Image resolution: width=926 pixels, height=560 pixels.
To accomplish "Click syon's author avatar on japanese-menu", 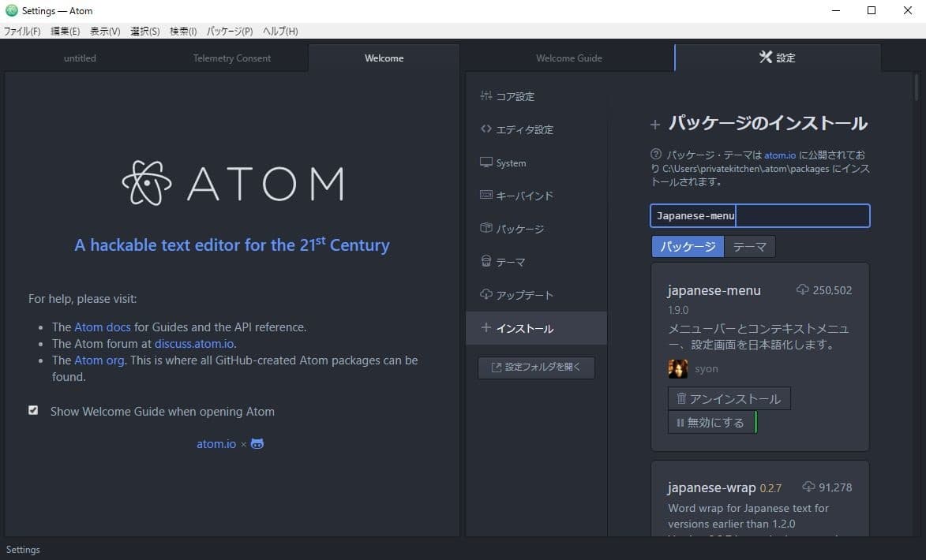I will (x=677, y=368).
